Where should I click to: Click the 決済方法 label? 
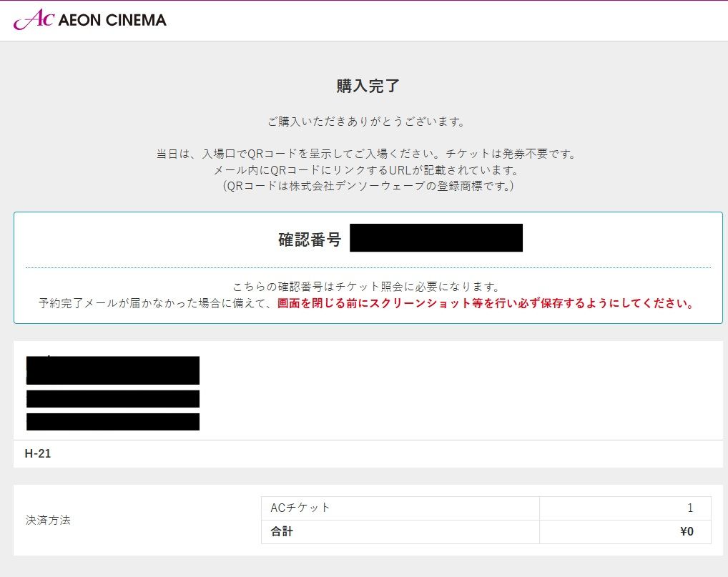click(48, 520)
